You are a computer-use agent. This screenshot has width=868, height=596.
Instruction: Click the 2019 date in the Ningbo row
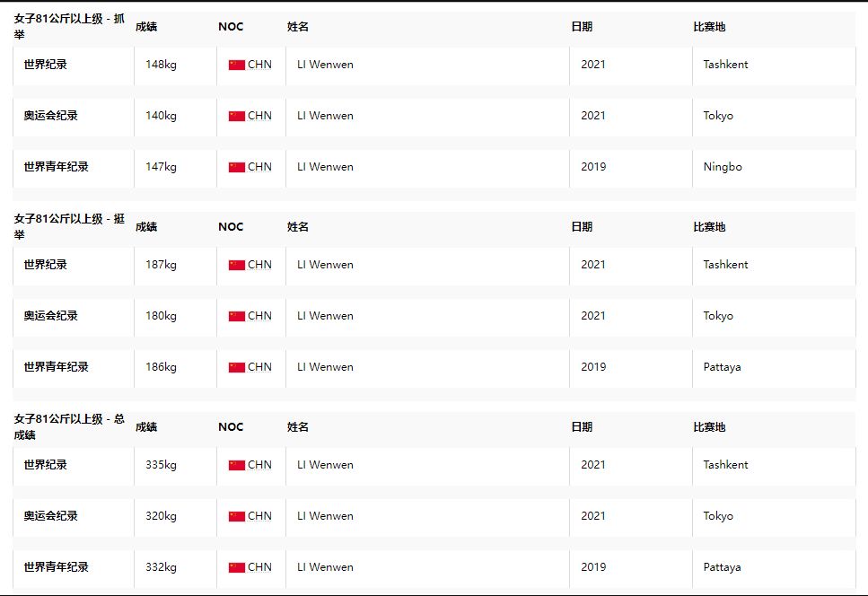(x=593, y=167)
